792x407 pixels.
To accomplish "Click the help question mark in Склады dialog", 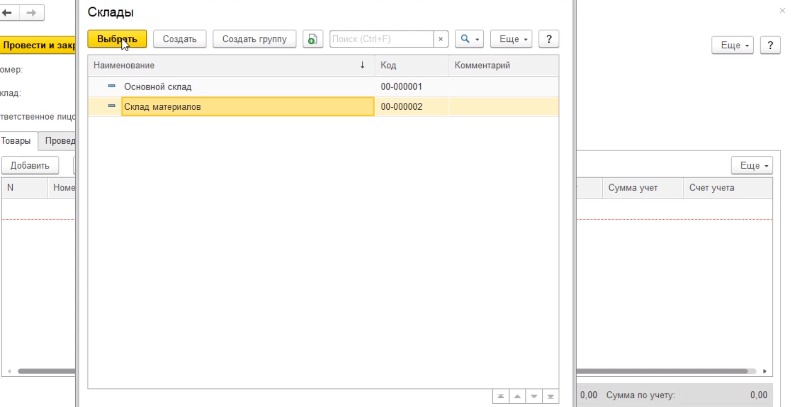I will (x=548, y=39).
